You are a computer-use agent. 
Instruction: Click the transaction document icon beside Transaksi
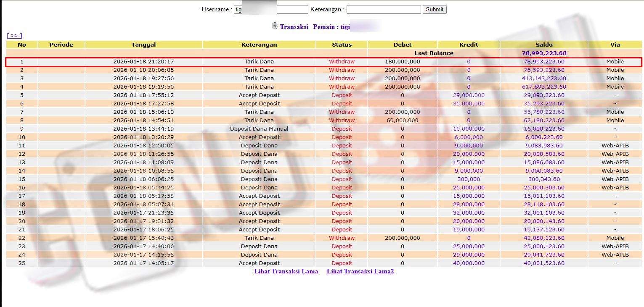tap(275, 26)
